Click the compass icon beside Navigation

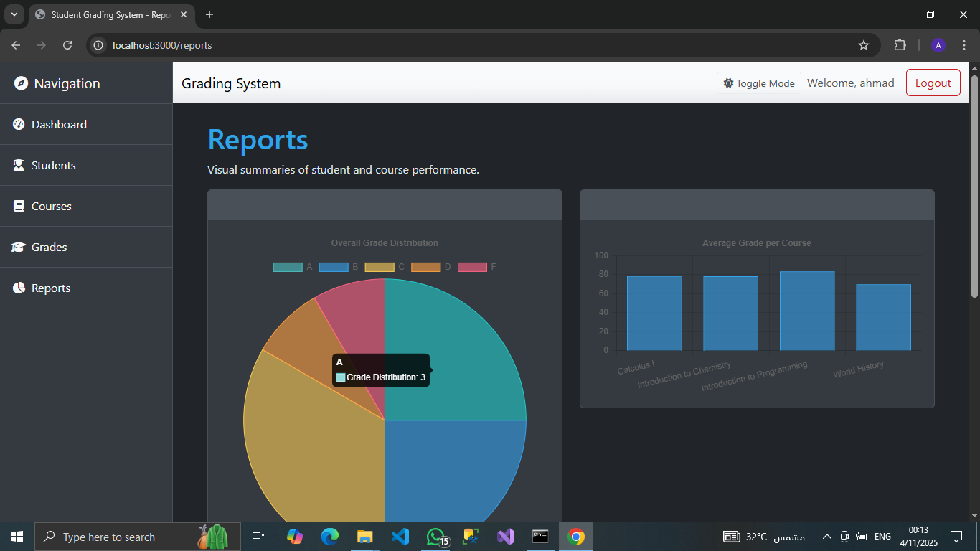[22, 84]
